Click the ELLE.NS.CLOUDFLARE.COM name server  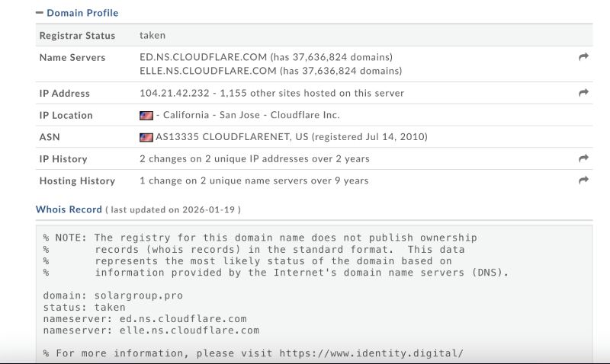coord(208,71)
